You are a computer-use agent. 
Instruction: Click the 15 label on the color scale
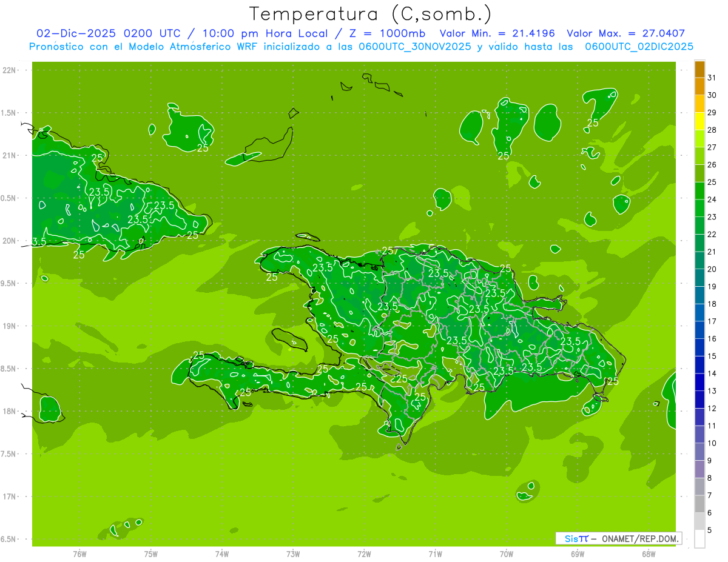click(x=712, y=356)
